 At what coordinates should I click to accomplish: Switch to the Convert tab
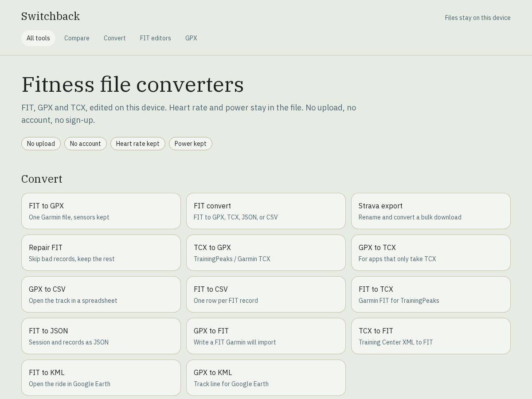pyautogui.click(x=115, y=38)
